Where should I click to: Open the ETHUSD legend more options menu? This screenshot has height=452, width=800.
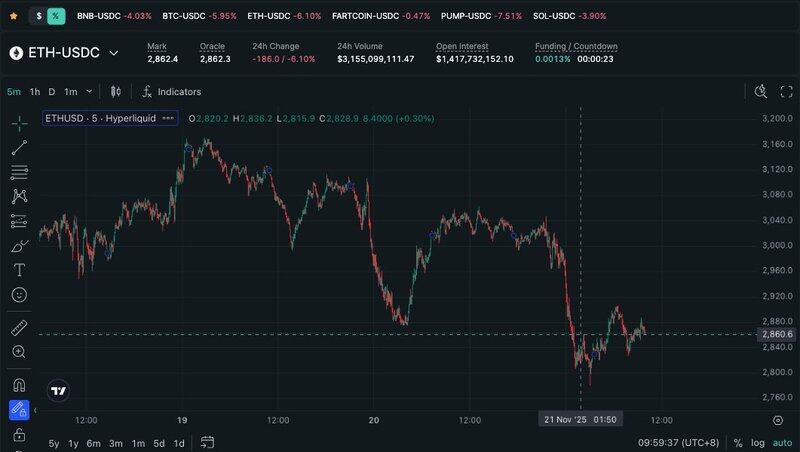[168, 118]
